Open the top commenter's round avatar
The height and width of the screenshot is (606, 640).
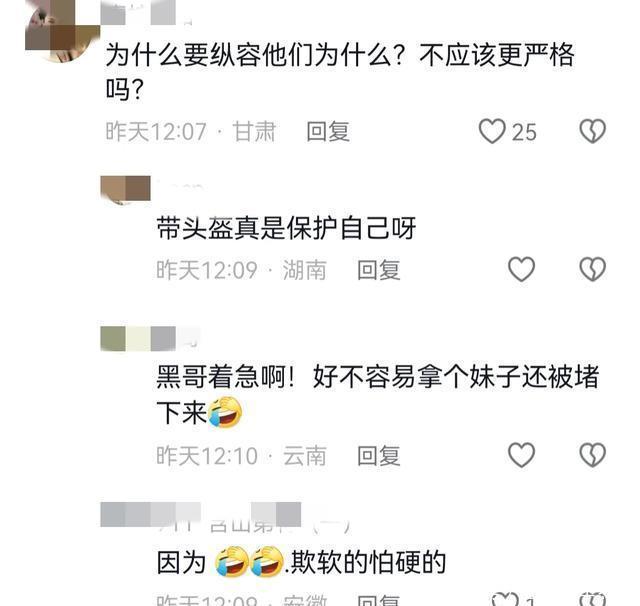tap(62, 31)
